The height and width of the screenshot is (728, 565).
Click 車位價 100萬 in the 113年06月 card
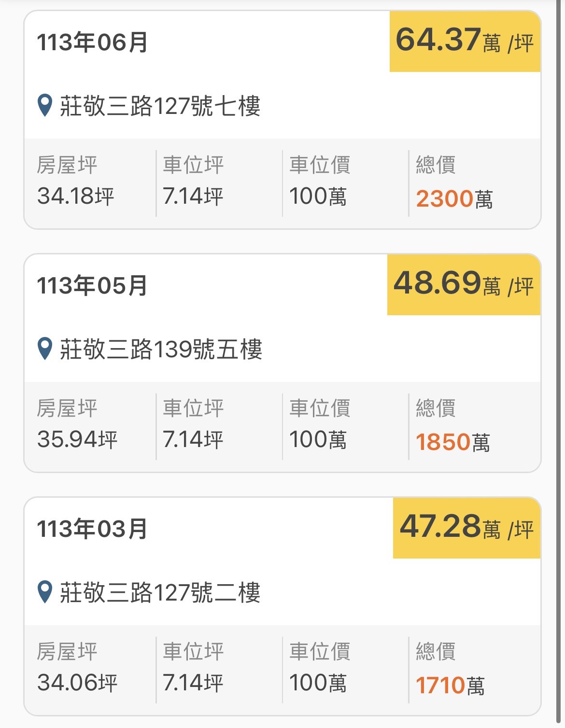pos(318,196)
